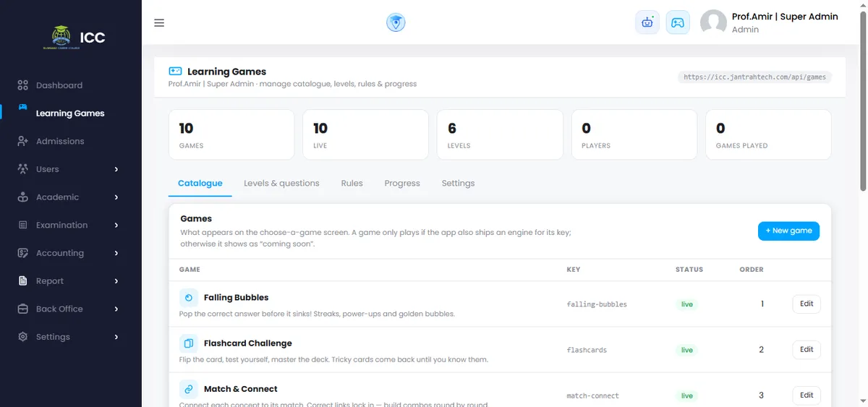Expand the Settings sidebar submenu chevron
868x407 pixels.
click(116, 337)
